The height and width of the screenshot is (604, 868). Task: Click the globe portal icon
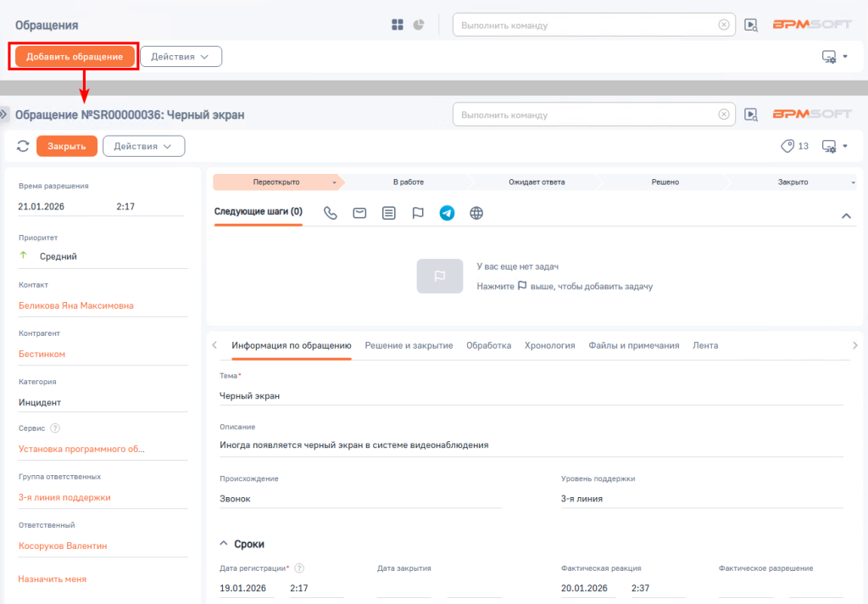[x=476, y=213]
